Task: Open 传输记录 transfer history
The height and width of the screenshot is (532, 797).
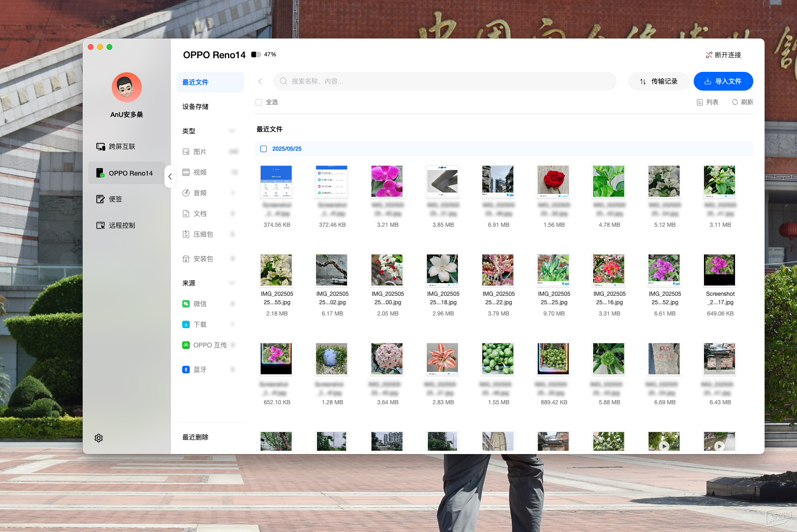Action: [658, 81]
